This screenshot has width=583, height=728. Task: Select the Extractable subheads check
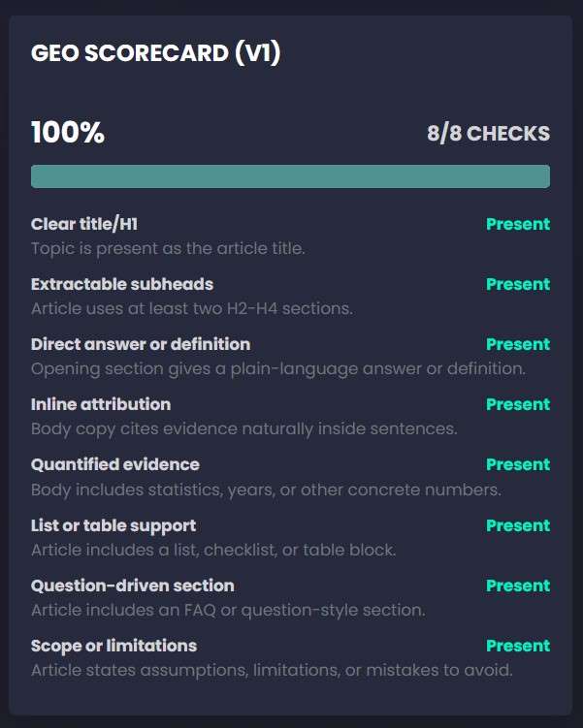point(122,284)
